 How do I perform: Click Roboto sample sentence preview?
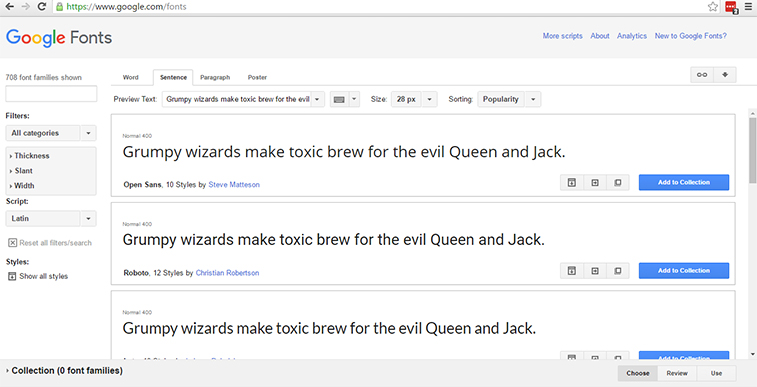pos(334,240)
